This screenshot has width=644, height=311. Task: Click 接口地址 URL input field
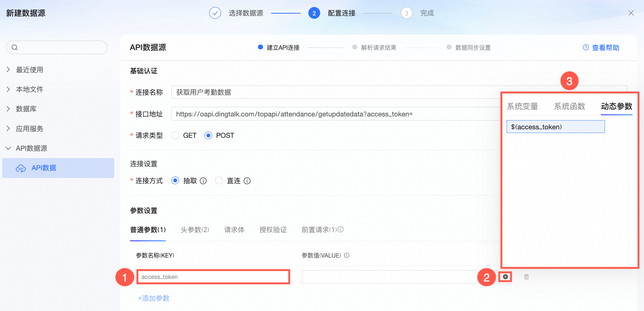(336, 114)
